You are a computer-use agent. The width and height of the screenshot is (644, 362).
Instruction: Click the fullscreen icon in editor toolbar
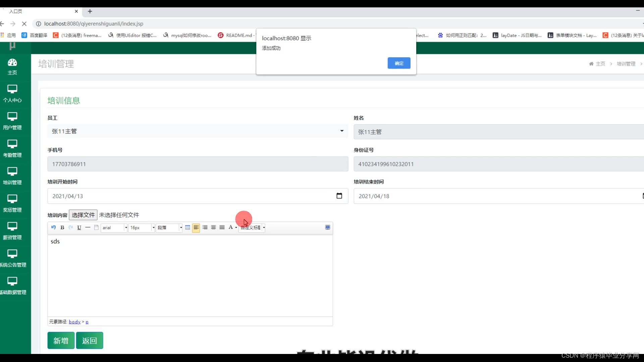[x=328, y=228]
